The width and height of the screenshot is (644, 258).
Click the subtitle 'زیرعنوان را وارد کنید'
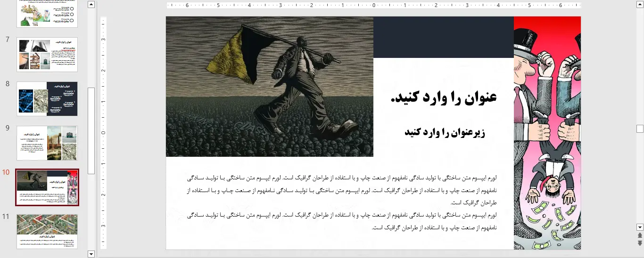tap(445, 132)
